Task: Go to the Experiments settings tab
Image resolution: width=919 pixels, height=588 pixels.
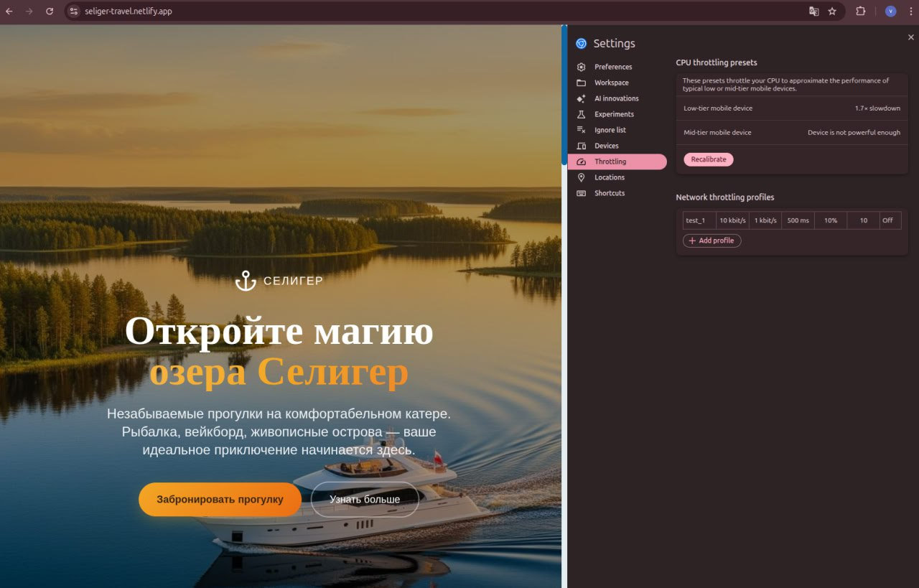Action: tap(614, 114)
